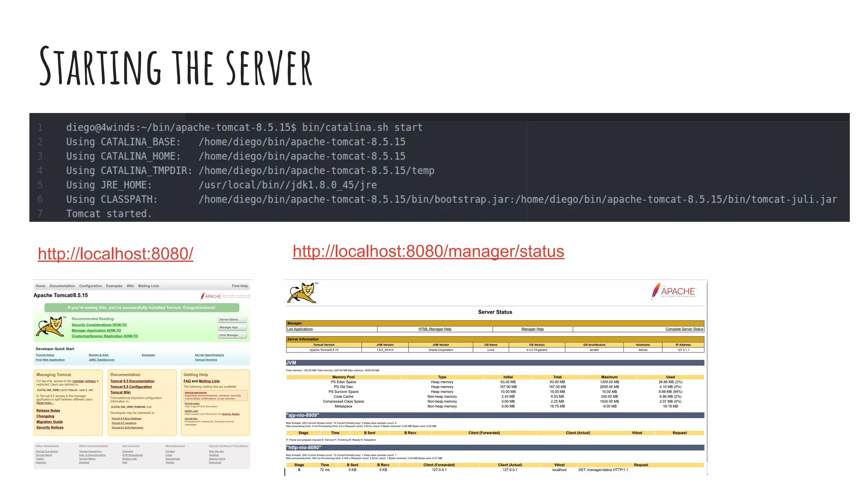
Task: Open JDBC DataSources link
Action: [101, 360]
